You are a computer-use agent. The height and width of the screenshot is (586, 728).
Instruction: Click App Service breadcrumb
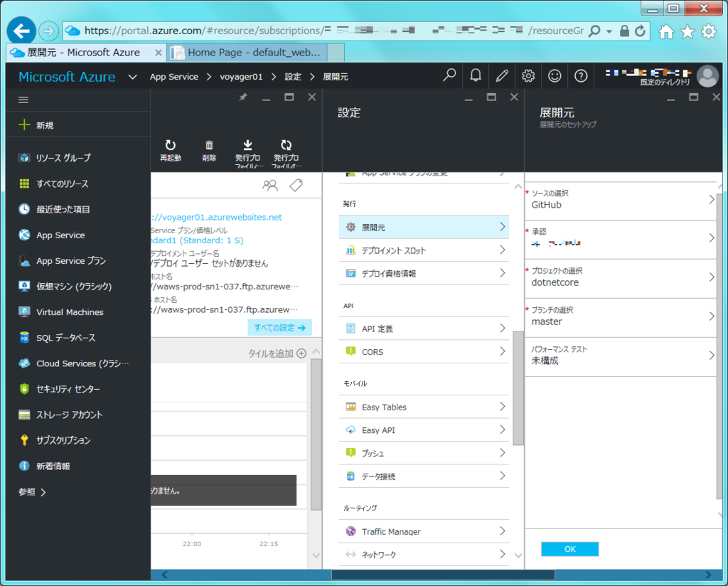pyautogui.click(x=173, y=77)
